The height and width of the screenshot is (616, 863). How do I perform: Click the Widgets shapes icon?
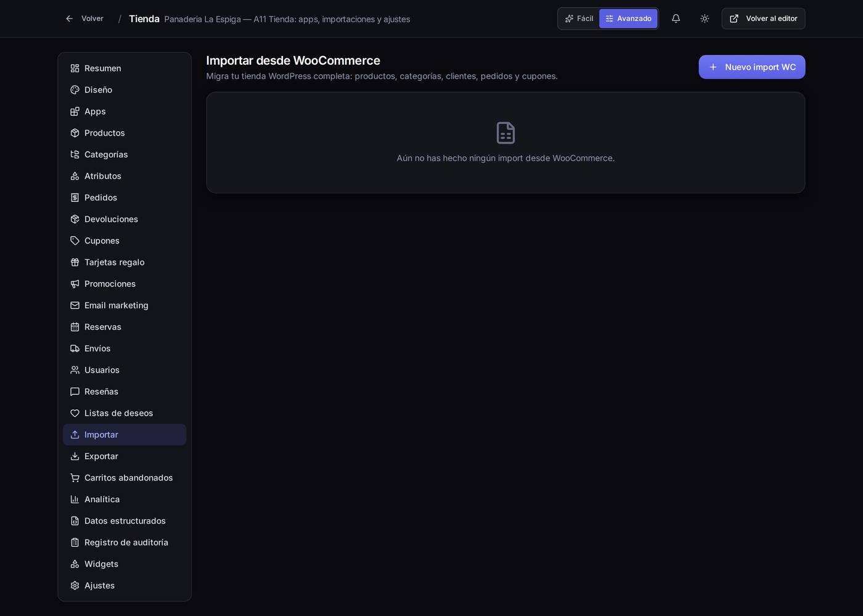click(x=75, y=564)
